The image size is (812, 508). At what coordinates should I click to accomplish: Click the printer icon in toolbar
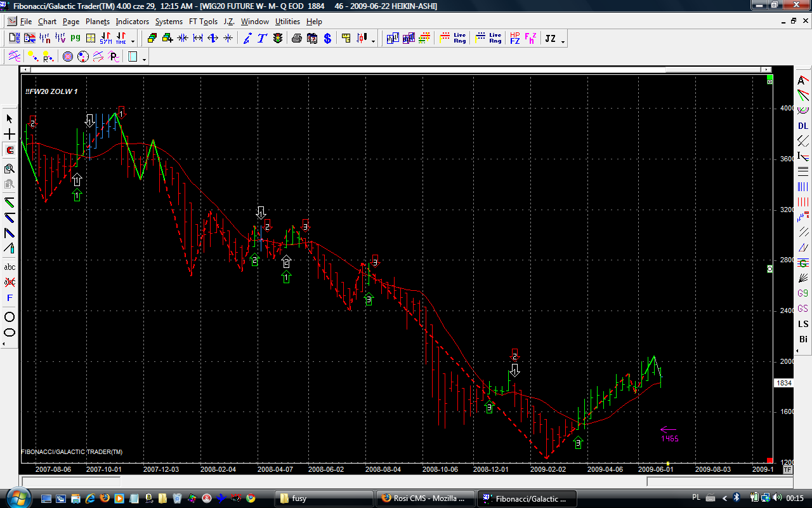click(x=296, y=39)
